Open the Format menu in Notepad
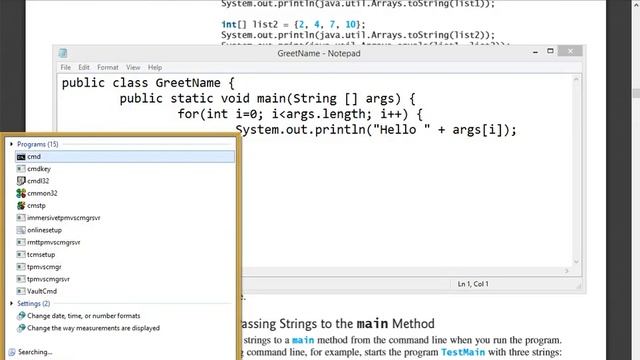Viewport: 640px width, 360px height. pyautogui.click(x=108, y=67)
